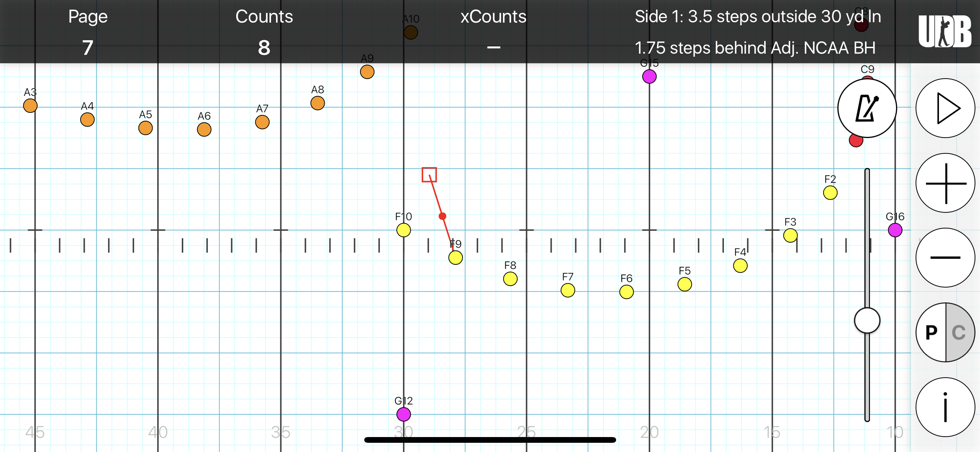Viewport: 980px width, 452px height.
Task: Select performer dot F7
Action: [x=568, y=290]
